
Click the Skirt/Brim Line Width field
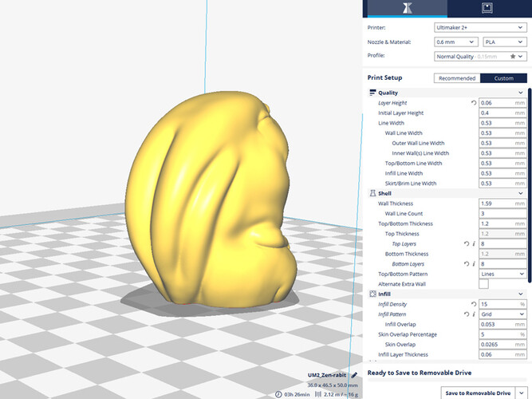(x=502, y=184)
